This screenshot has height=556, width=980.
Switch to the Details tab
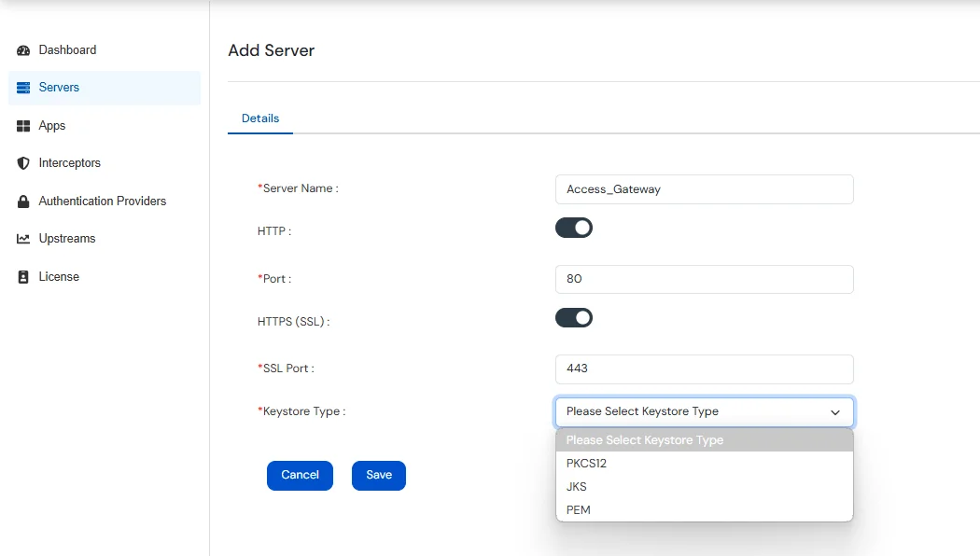(x=260, y=118)
